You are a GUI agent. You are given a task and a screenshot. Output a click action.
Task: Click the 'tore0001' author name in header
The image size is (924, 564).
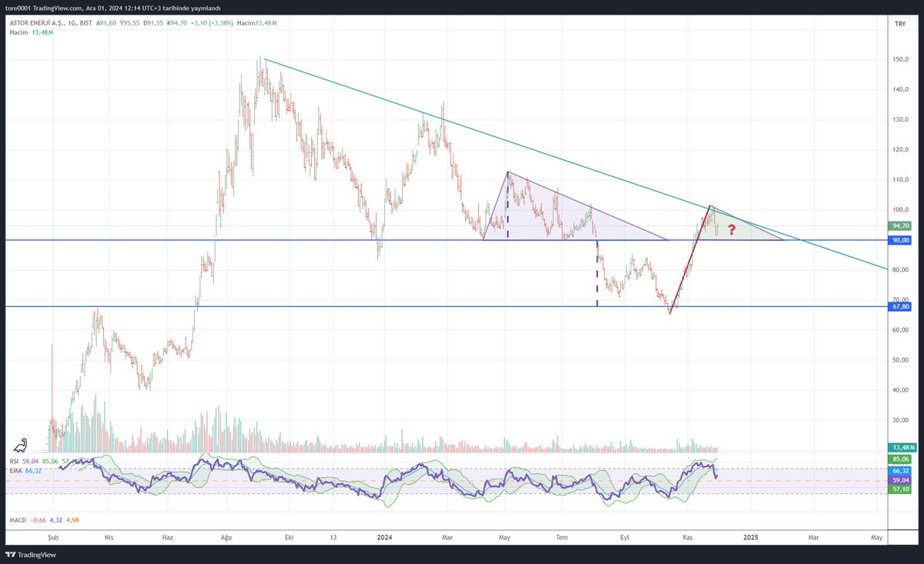(18, 8)
